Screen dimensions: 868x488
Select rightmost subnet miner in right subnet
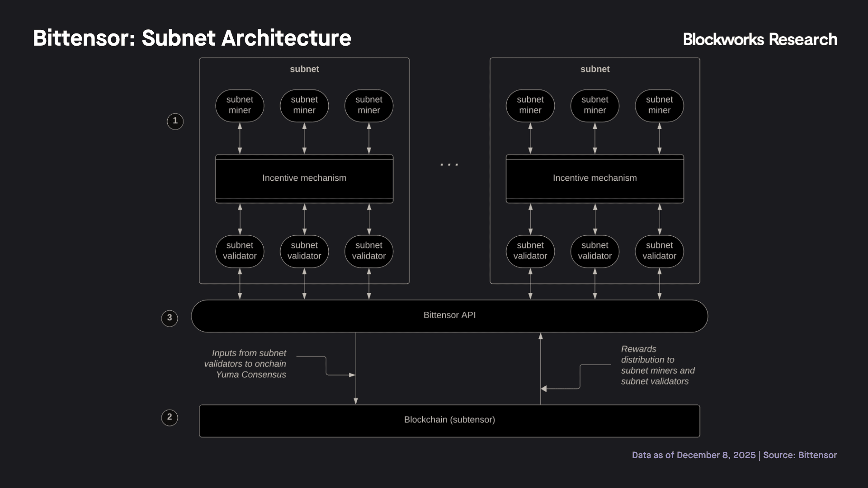[x=660, y=105]
